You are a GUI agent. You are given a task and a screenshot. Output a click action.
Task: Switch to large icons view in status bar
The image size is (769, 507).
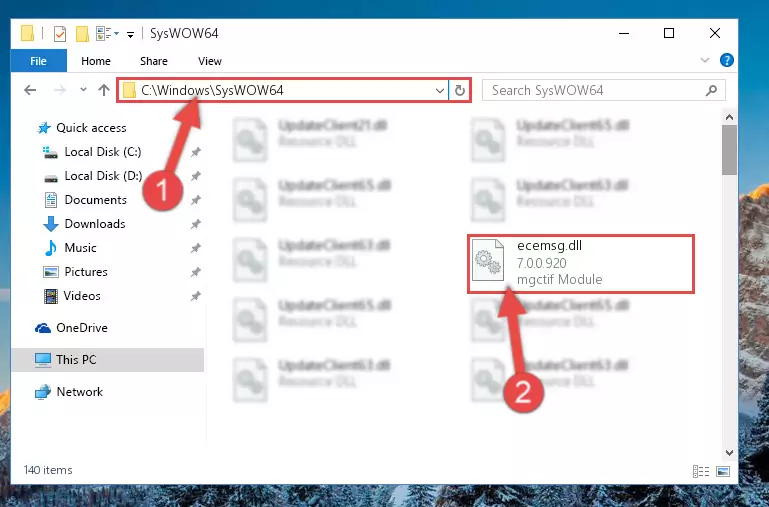pyautogui.click(x=723, y=471)
